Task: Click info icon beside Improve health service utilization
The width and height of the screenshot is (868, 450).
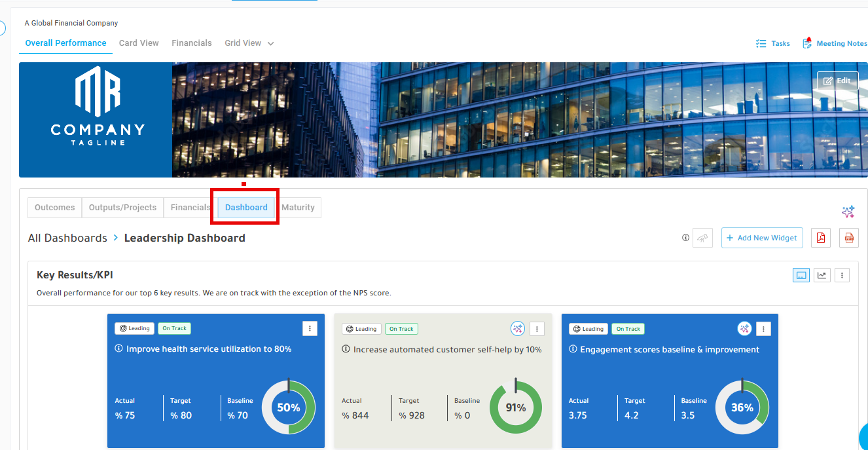Action: tap(118, 349)
